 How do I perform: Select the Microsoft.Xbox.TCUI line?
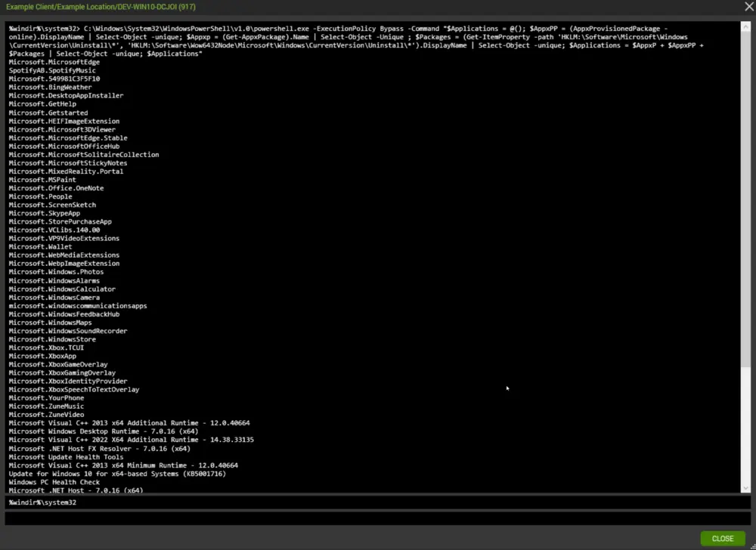point(46,348)
